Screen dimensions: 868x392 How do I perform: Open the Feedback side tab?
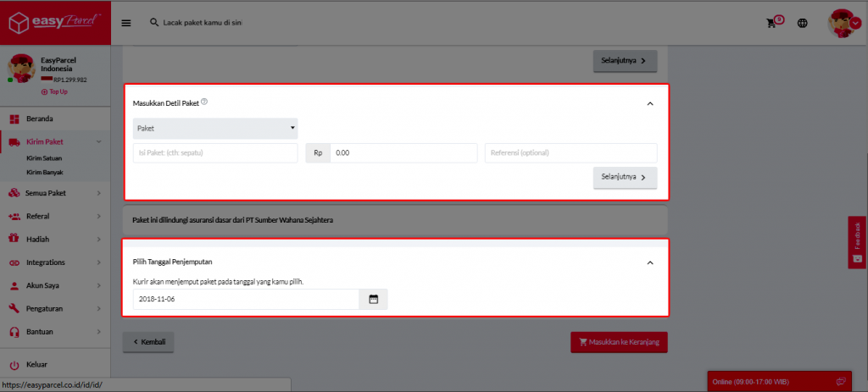pyautogui.click(x=857, y=242)
